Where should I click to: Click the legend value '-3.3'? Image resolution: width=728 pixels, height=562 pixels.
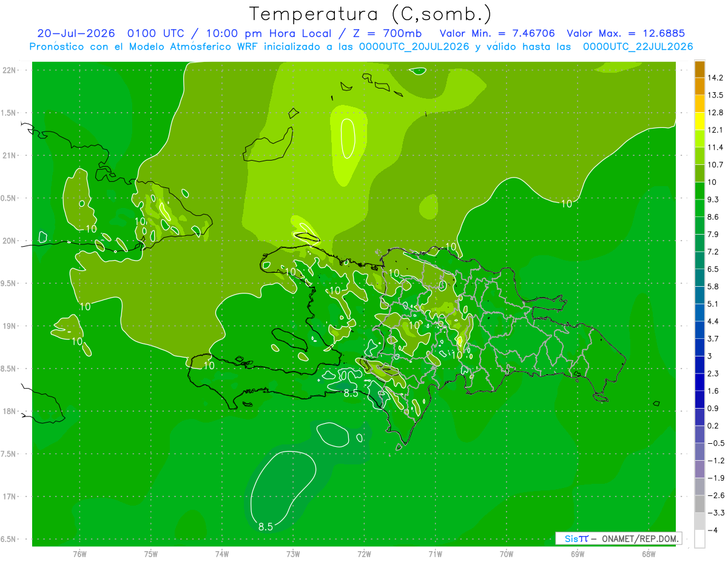tap(715, 513)
